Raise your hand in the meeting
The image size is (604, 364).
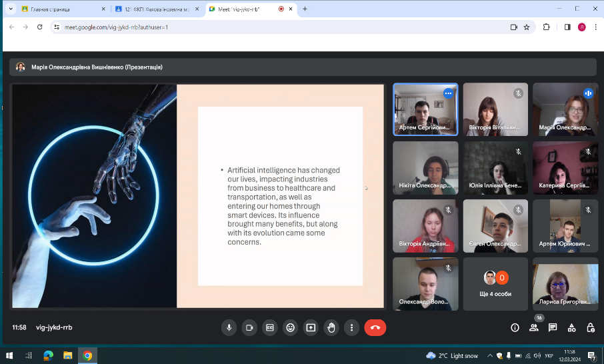coord(331,327)
